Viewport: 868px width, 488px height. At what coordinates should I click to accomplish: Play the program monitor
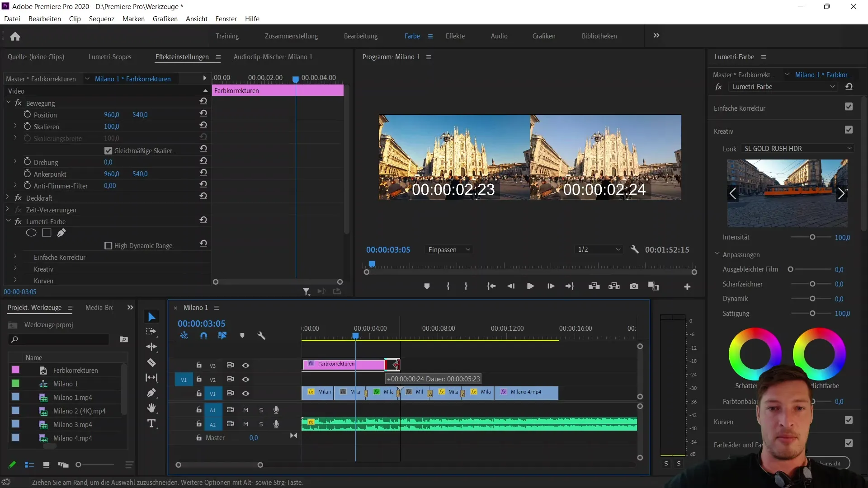click(530, 286)
